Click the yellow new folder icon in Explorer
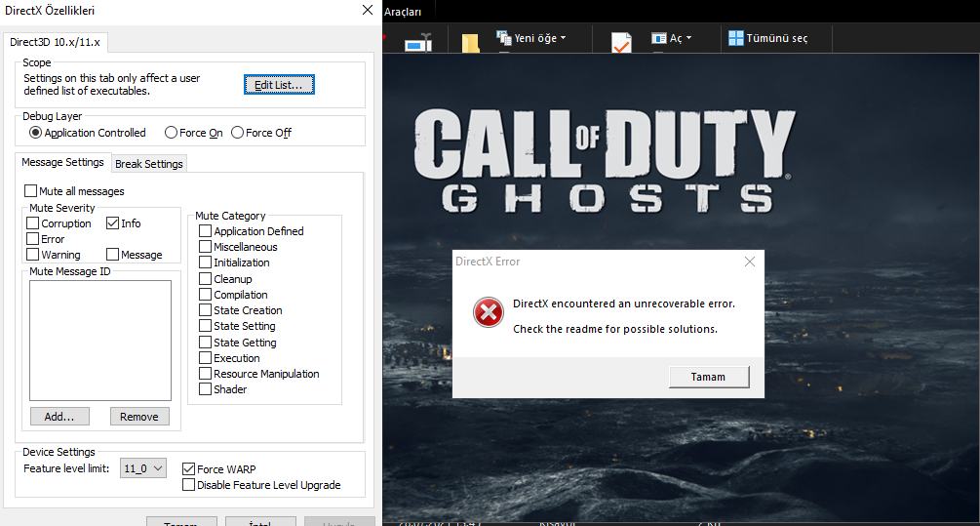 [x=470, y=43]
